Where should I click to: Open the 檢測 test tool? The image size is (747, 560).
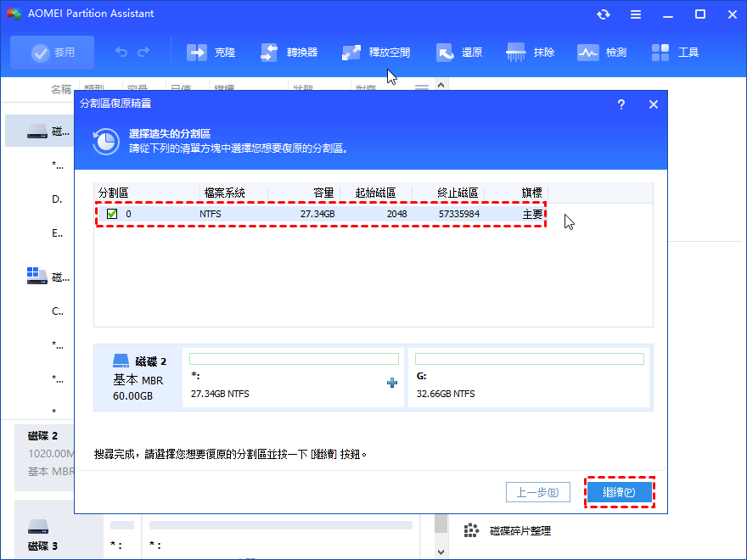click(x=602, y=53)
